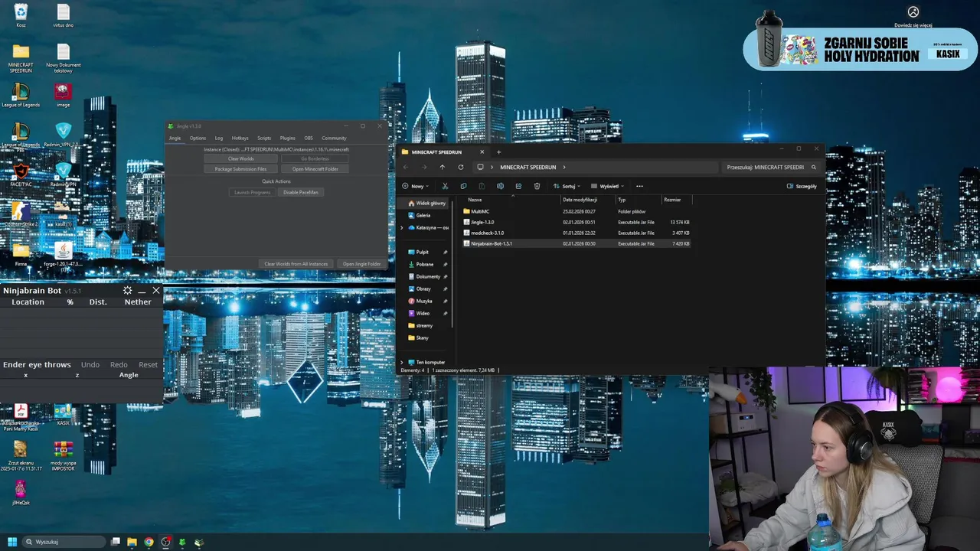Expand Ten komputer tree node

(402, 362)
